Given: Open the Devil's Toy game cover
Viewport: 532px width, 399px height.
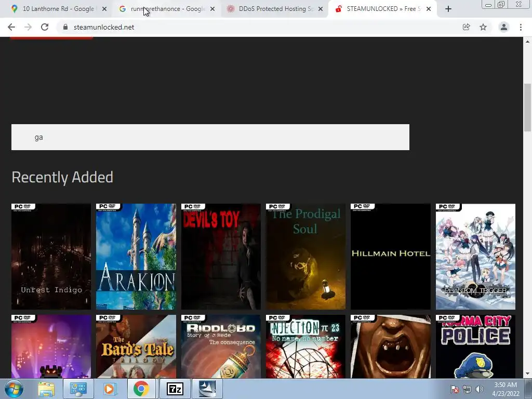Looking at the screenshot, I should click(221, 257).
